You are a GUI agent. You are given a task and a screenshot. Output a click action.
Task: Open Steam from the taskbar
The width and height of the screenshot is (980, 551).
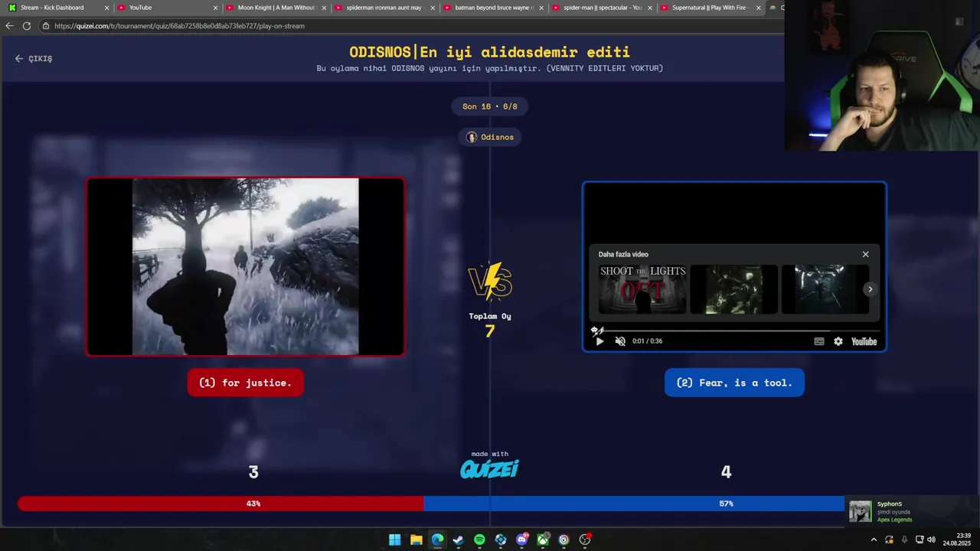click(x=458, y=540)
